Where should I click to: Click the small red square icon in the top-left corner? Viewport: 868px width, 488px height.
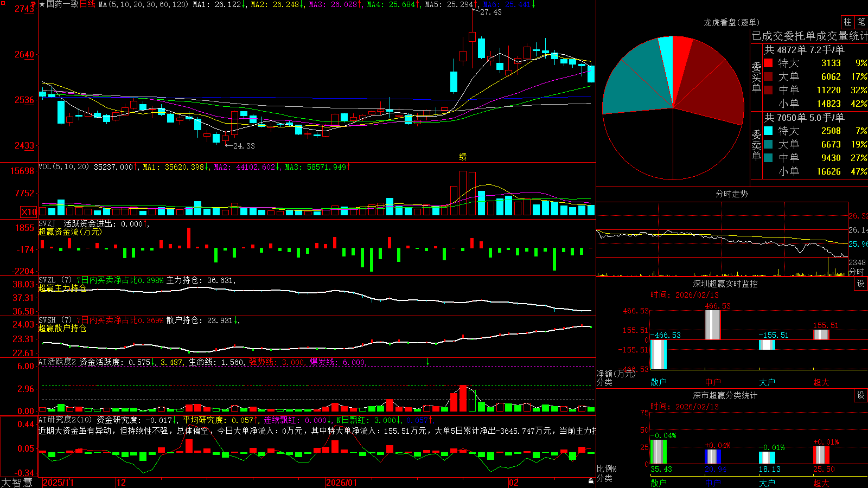click(x=2, y=3)
